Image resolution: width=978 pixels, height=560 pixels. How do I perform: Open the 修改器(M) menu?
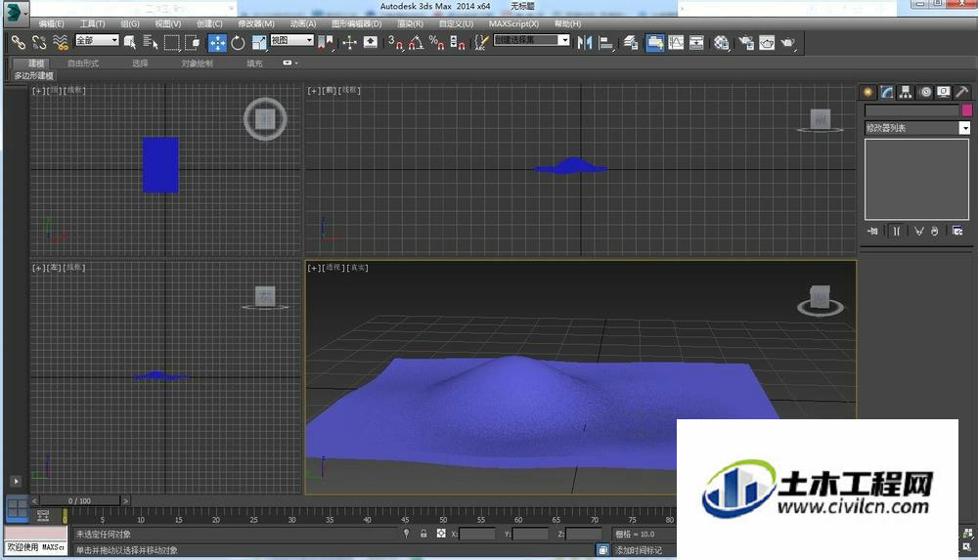256,23
